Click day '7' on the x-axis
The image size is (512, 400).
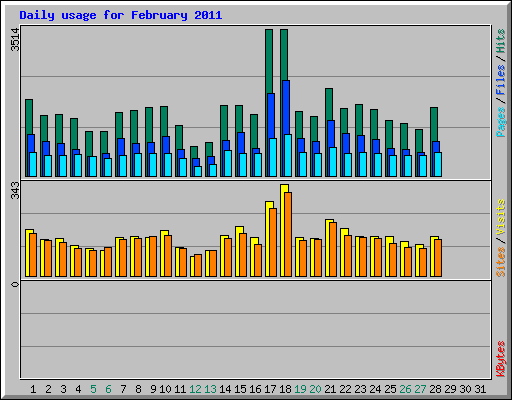point(123,389)
